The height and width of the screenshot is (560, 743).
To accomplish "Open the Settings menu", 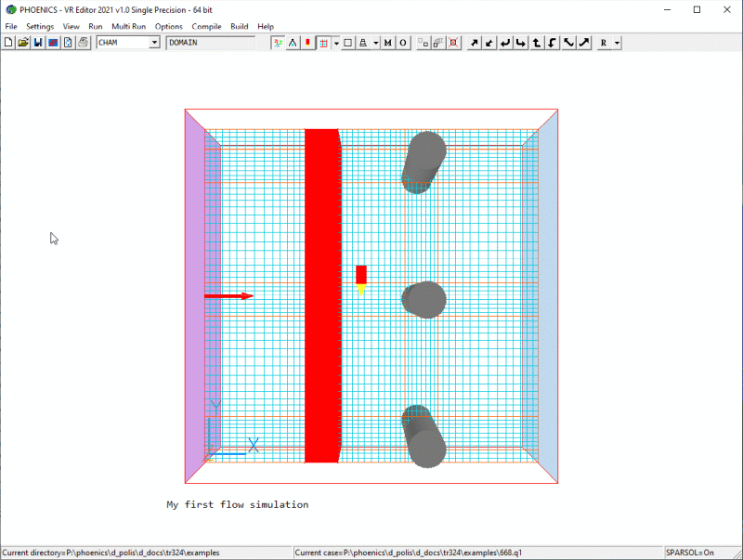I will pyautogui.click(x=40, y=26).
